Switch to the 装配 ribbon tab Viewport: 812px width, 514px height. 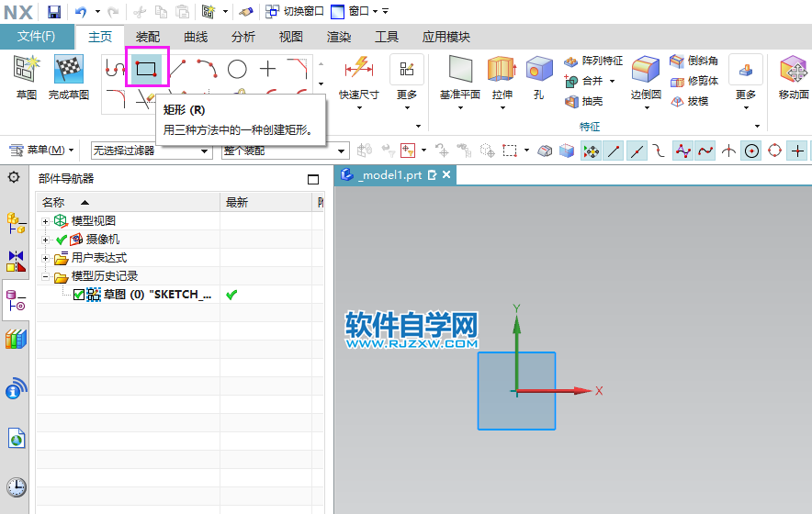[x=148, y=37]
